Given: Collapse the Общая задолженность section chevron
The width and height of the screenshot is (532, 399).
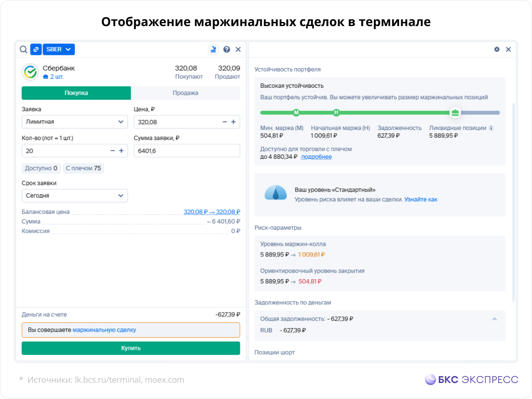Looking at the screenshot, I should [495, 319].
